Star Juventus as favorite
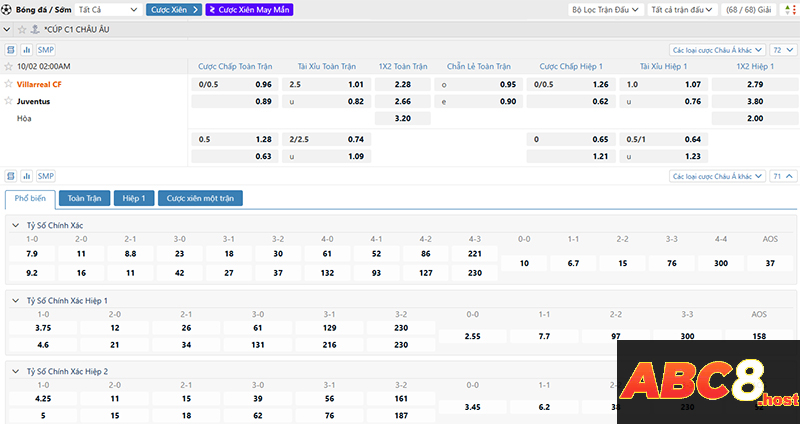Screen dimensions: 800x424 (x=9, y=101)
